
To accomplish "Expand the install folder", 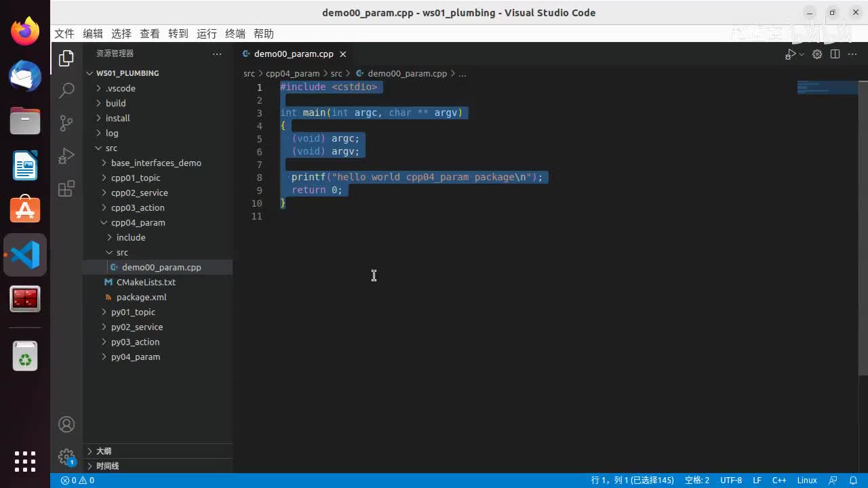I will (x=158, y=118).
